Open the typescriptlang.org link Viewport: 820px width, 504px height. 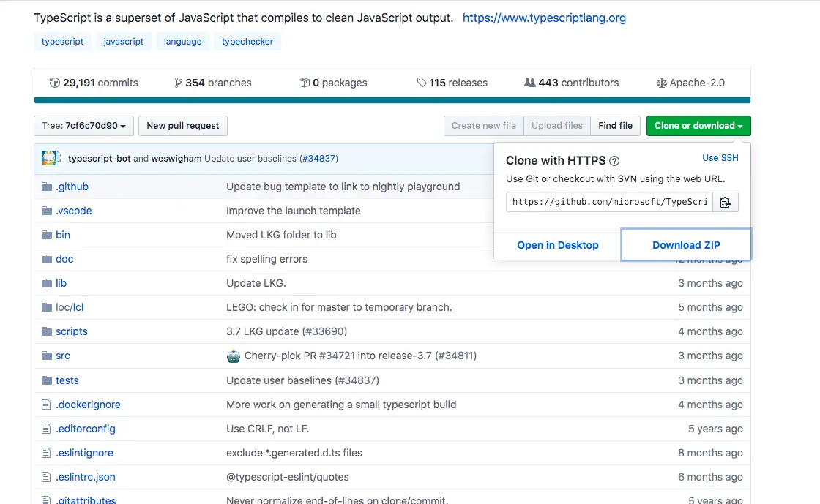point(544,18)
